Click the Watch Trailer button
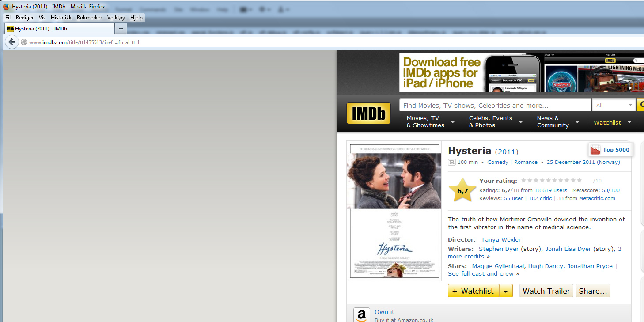This screenshot has width=644, height=322. pos(546,291)
